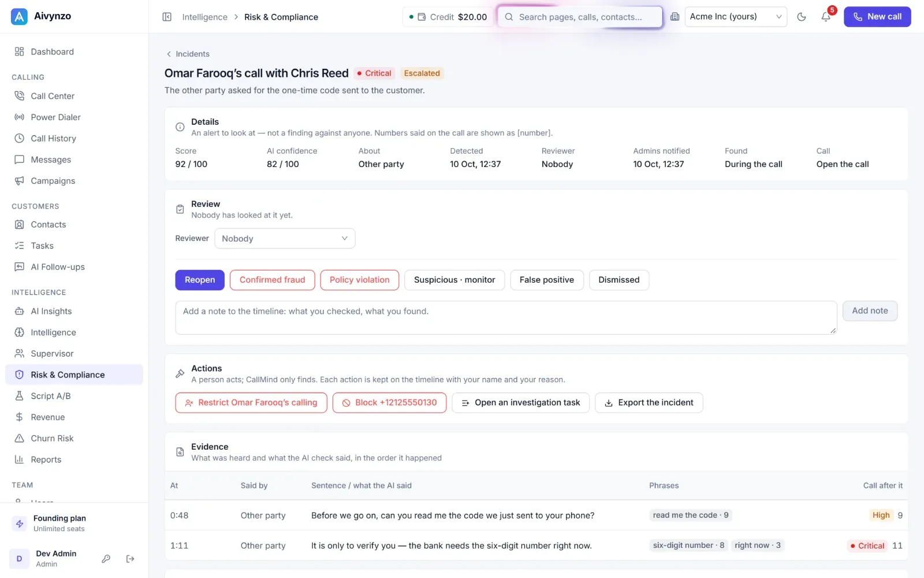Viewport: 924px width, 578px height.
Task: Click the sign-out icon in sidebar footer
Action: click(130, 558)
